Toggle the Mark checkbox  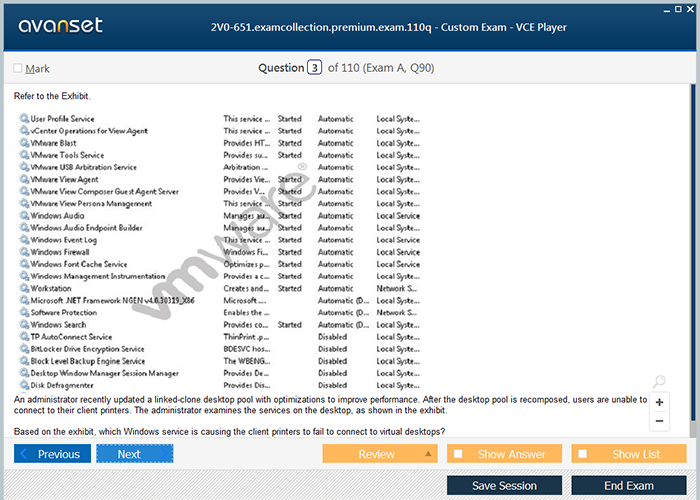pyautogui.click(x=18, y=68)
